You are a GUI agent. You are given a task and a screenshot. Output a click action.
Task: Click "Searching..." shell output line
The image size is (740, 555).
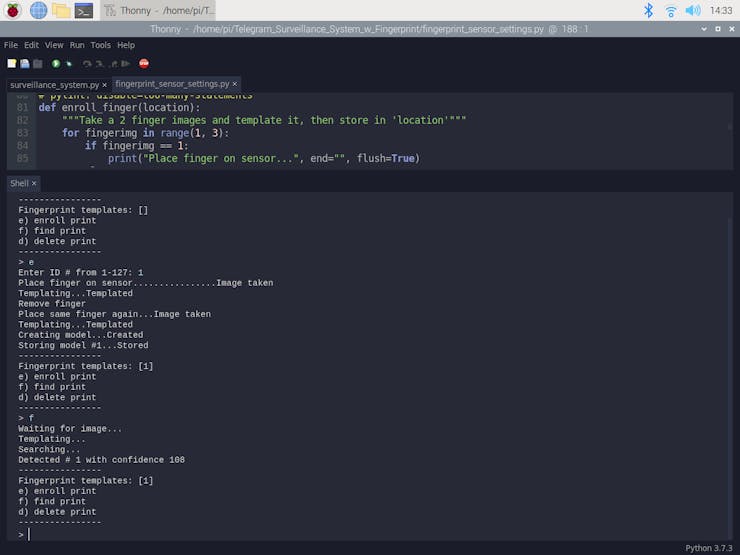tap(49, 449)
